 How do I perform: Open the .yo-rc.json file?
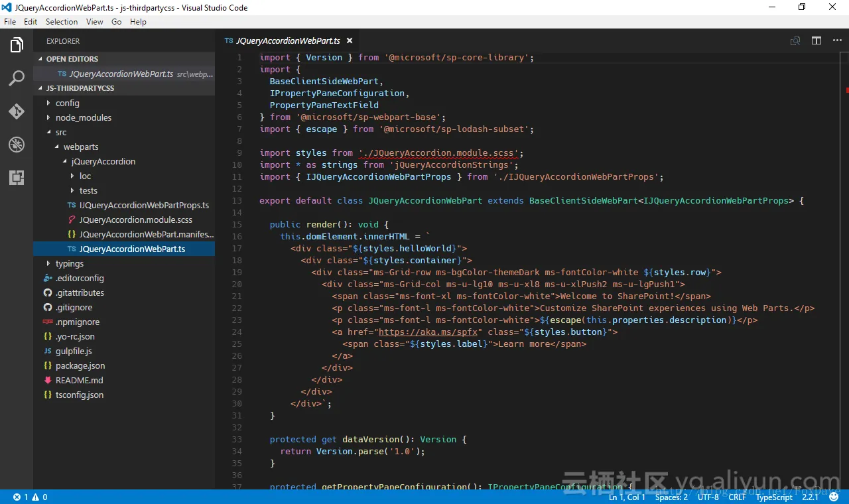(x=124, y=336)
